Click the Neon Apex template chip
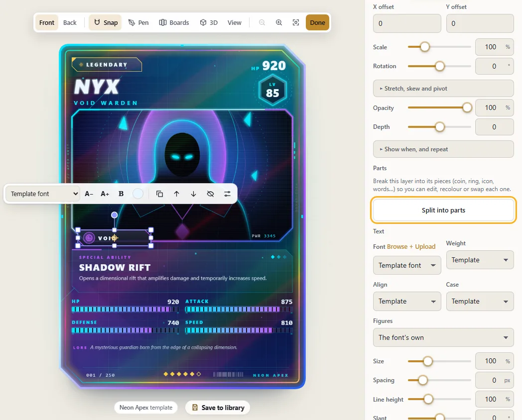This screenshot has height=420, width=522. point(146,408)
